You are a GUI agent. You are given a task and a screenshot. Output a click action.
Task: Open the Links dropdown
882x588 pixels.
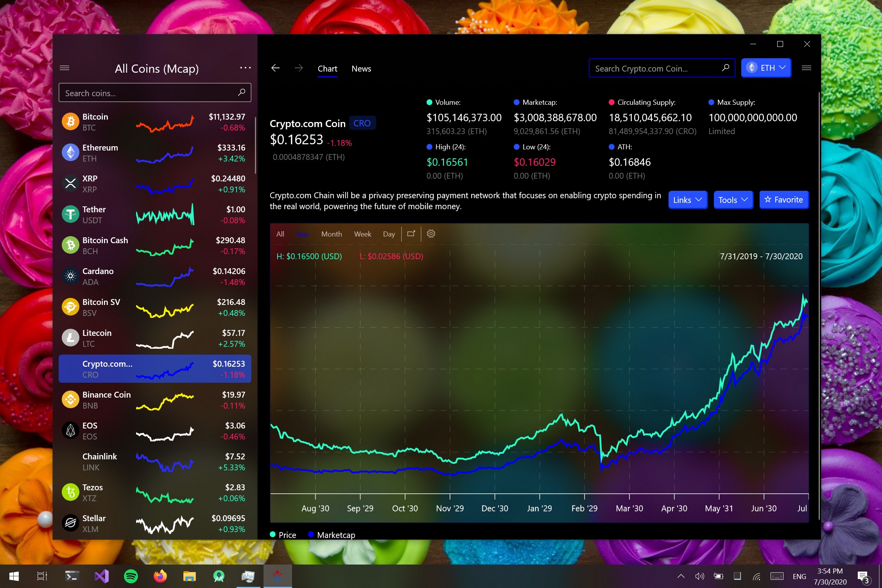687,200
